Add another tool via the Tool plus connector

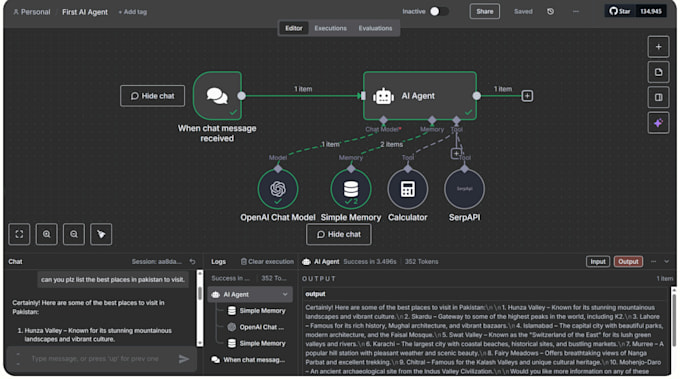point(456,153)
